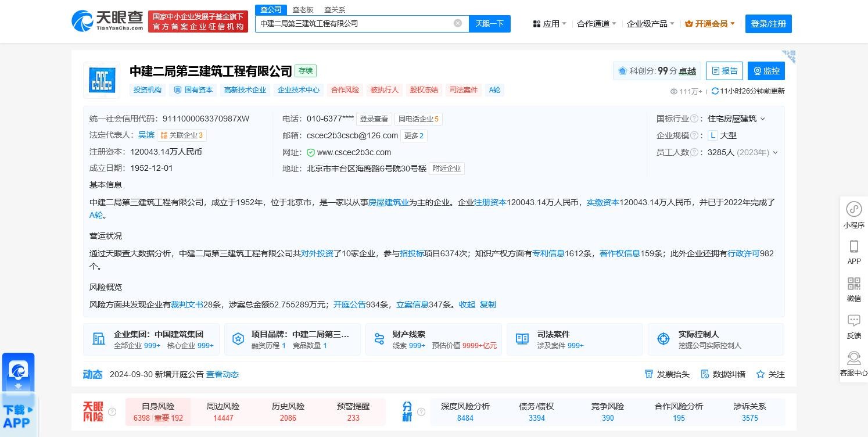This screenshot has width=868, height=437.
Task: Open the WeChat QR code (微信) icon
Action: click(x=853, y=284)
